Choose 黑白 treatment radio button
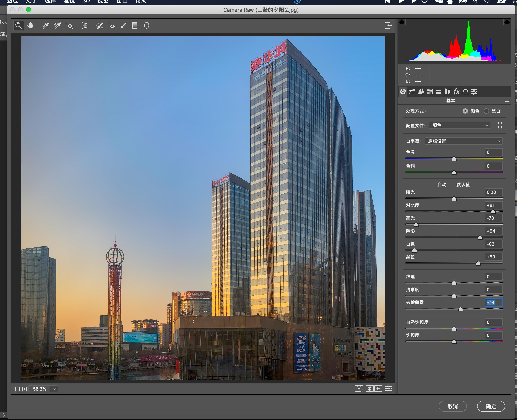Image resolution: width=517 pixels, height=420 pixels. [x=486, y=111]
